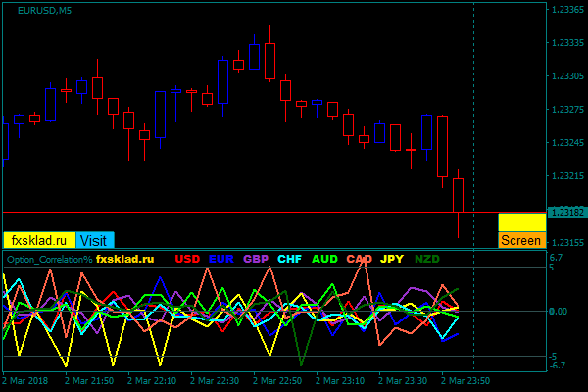
Task: Select the JPY currency label
Action: [392, 259]
